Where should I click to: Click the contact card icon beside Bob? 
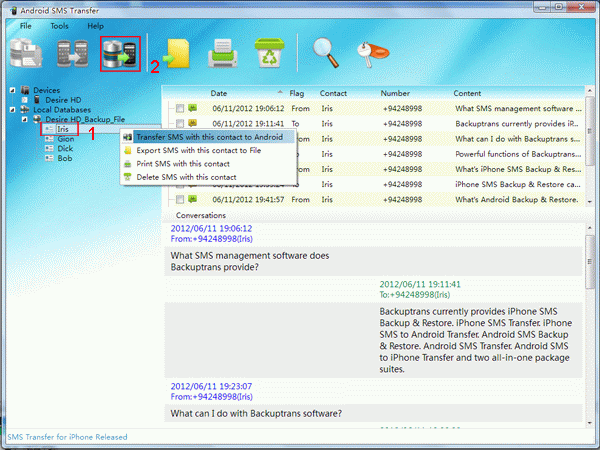click(49, 158)
